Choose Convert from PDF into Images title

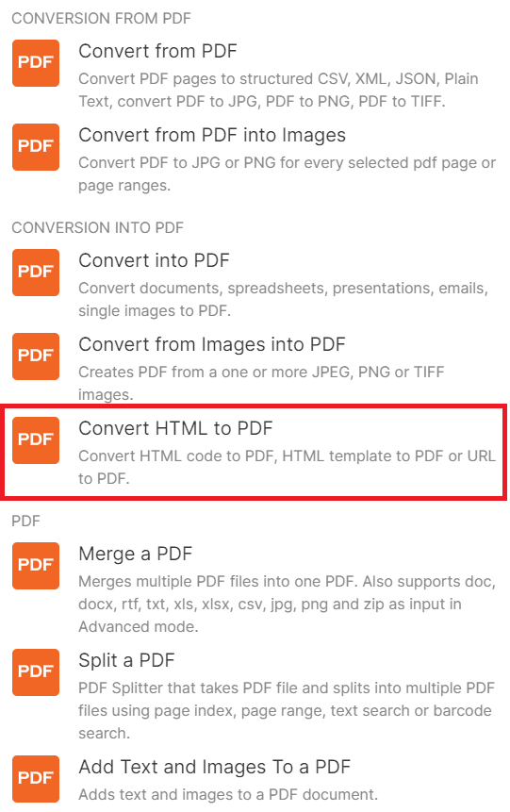point(212,135)
